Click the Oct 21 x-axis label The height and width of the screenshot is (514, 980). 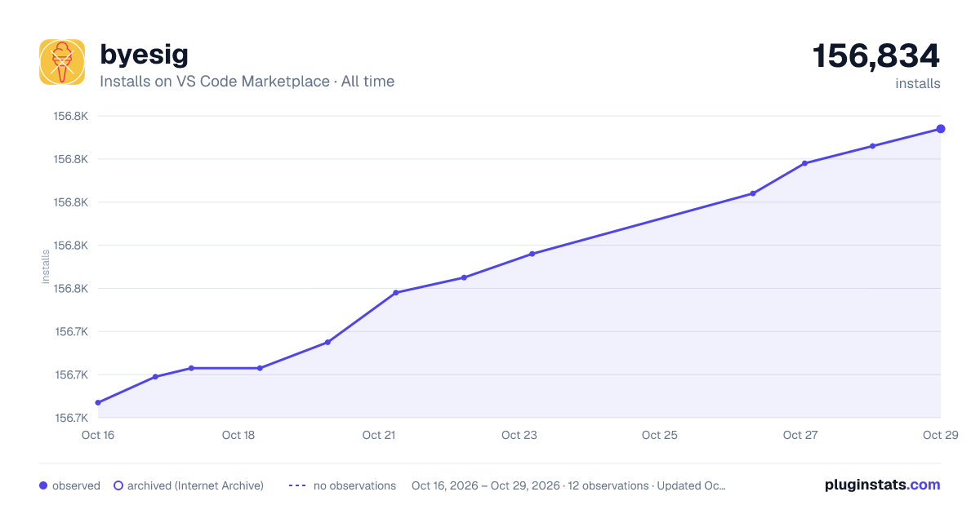click(x=379, y=435)
